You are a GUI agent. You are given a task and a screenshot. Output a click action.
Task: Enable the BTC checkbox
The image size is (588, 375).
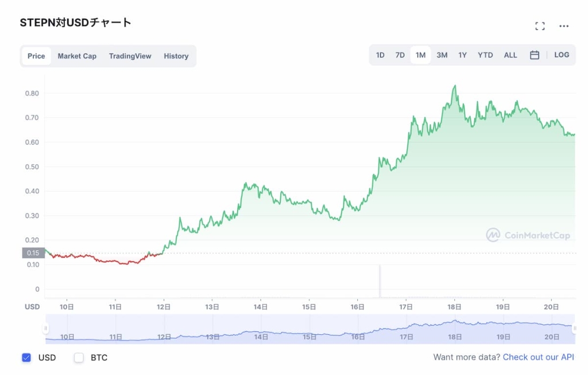pos(79,358)
